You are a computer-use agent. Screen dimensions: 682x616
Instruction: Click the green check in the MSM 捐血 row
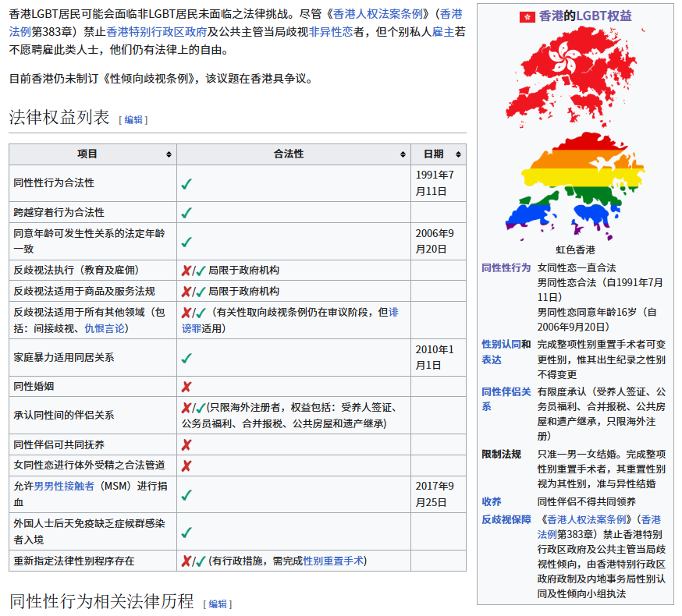[186, 494]
